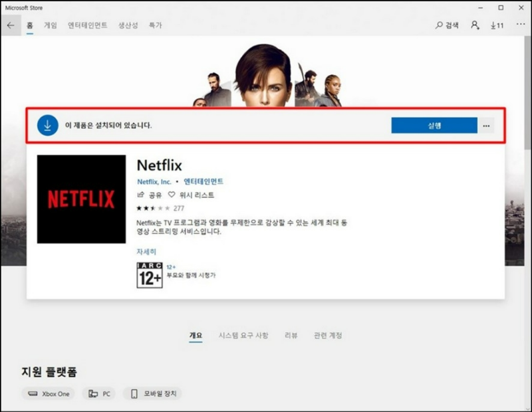Click the vertical scrollbar thumb
532x412 pixels.
(x=528, y=92)
